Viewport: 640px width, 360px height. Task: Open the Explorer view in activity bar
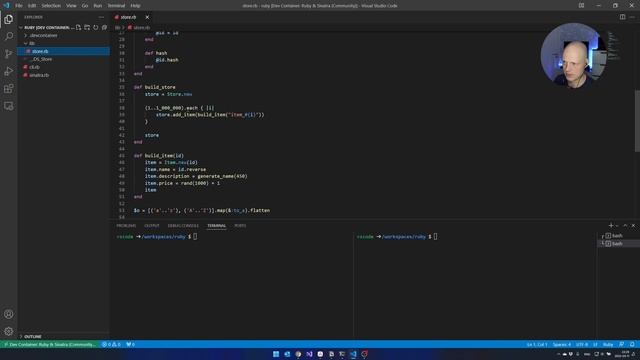9,19
